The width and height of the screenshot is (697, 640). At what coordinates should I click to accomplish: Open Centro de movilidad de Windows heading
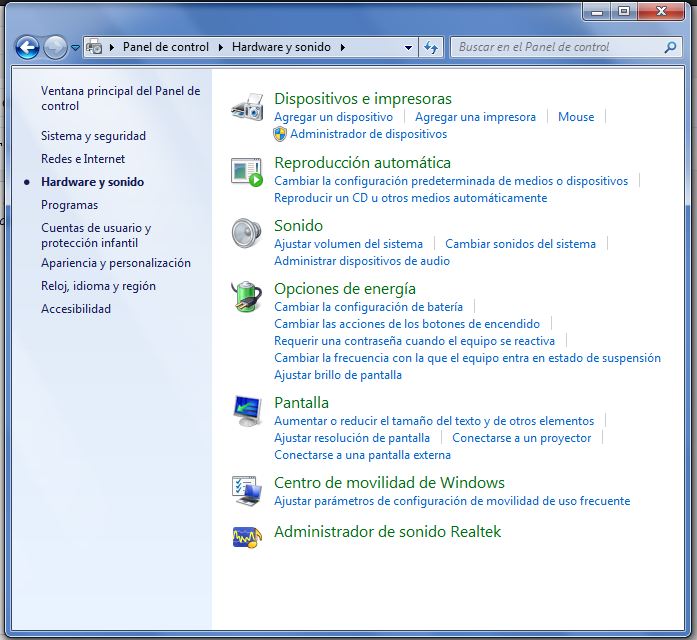pyautogui.click(x=389, y=483)
